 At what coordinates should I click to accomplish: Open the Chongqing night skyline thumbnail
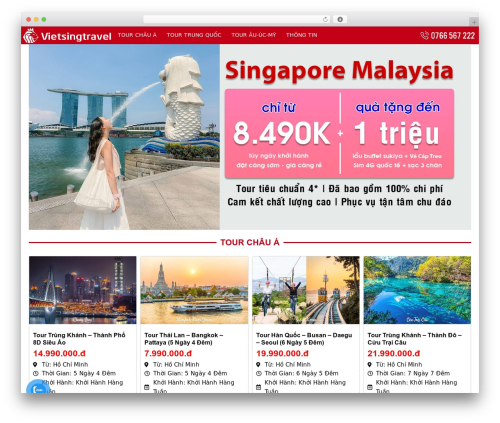(83, 290)
